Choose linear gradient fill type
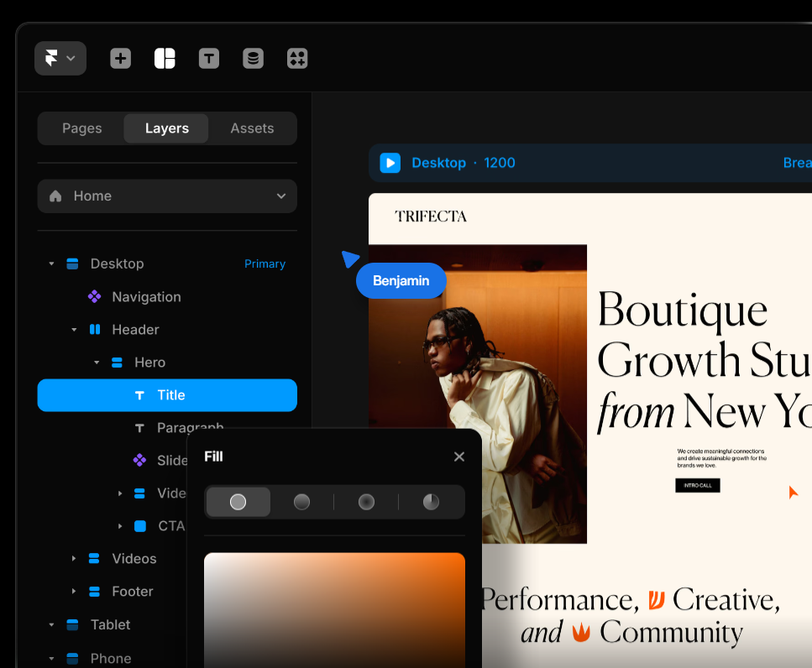This screenshot has width=812, height=668. point(302,502)
